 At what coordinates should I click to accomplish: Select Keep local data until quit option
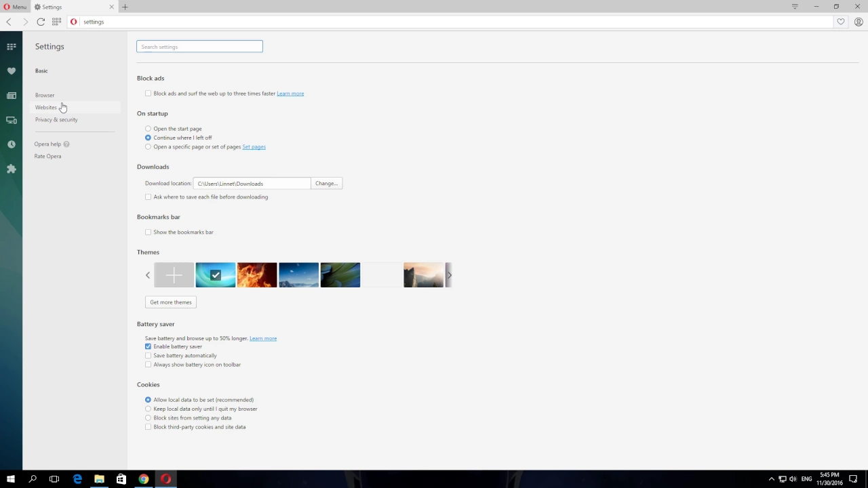(148, 409)
